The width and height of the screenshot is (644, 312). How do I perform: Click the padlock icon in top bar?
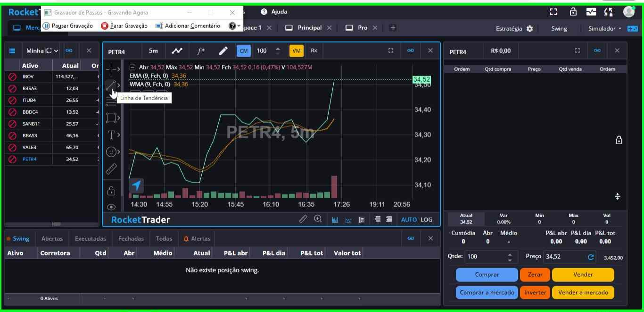pos(573,12)
